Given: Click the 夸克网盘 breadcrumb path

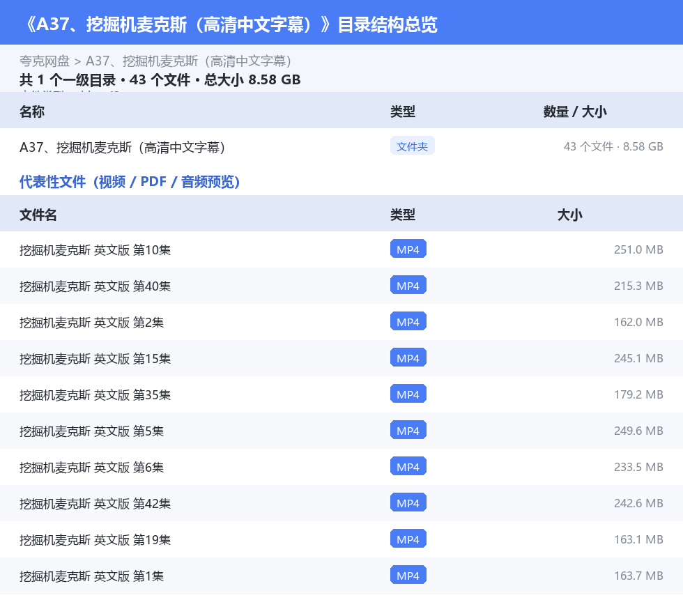Looking at the screenshot, I should coord(156,61).
